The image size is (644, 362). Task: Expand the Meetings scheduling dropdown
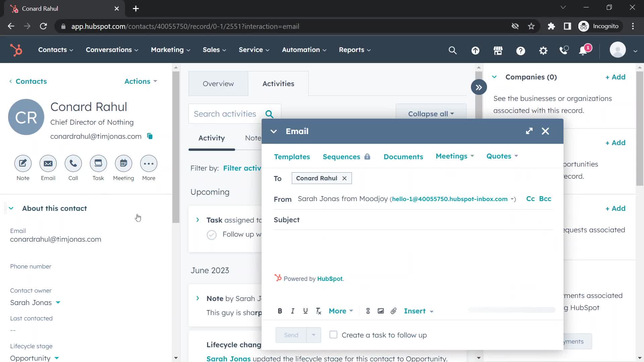click(454, 156)
